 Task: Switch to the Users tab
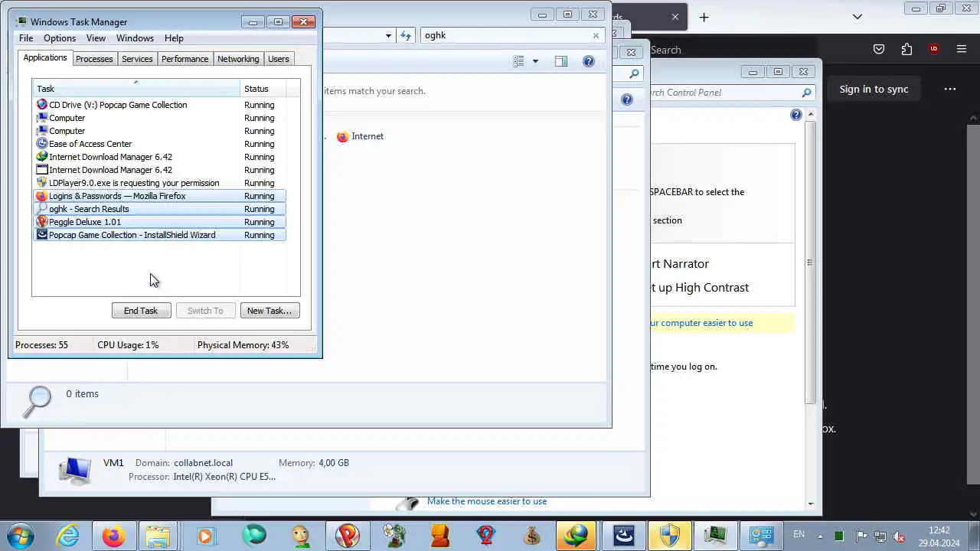(279, 59)
